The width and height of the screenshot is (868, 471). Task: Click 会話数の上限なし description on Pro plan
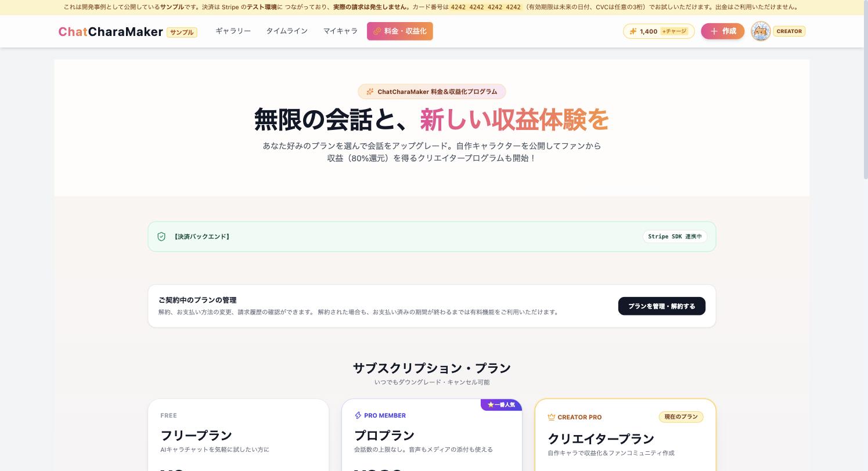pyautogui.click(x=423, y=450)
